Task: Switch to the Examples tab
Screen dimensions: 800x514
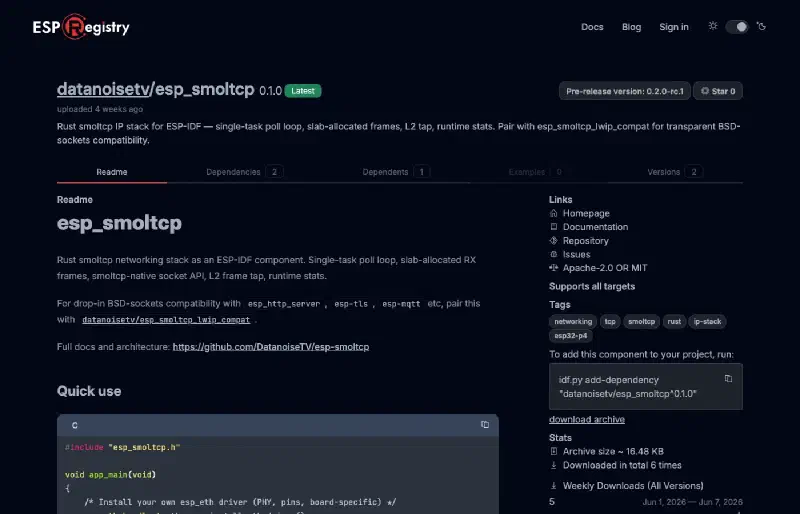Action: 537,172
